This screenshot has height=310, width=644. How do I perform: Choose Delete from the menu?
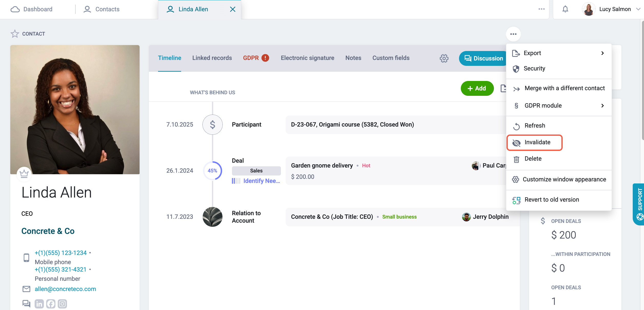(533, 159)
